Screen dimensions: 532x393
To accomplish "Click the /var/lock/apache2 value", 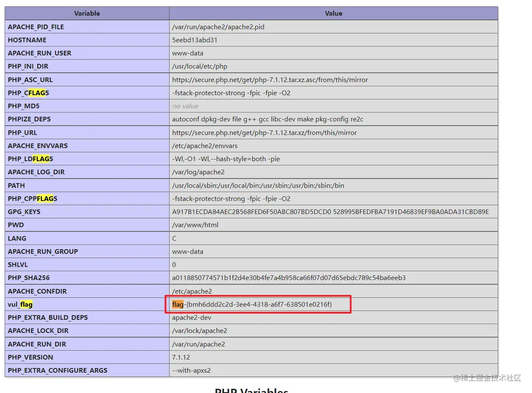I will [x=200, y=331].
